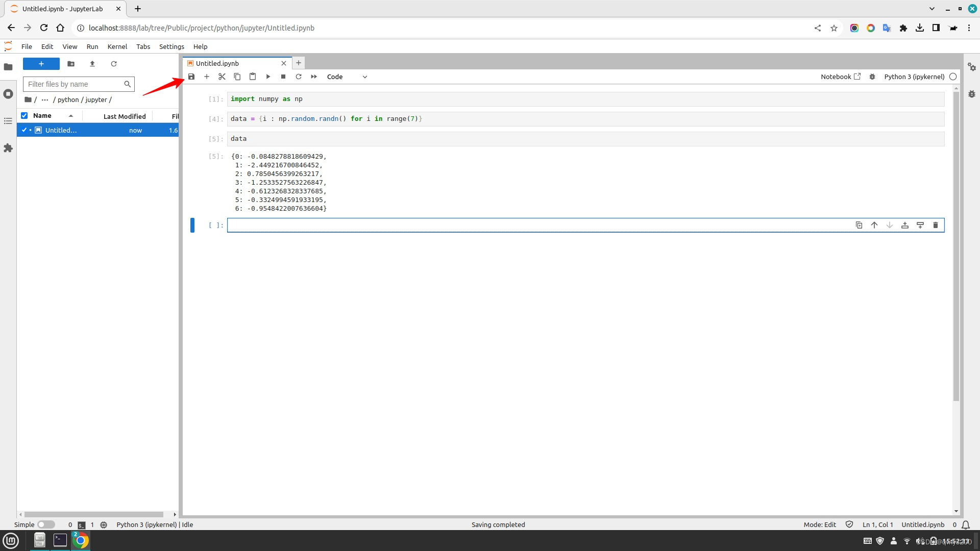Viewport: 980px width, 551px height.
Task: Refresh the file browser listing
Action: tap(114, 64)
